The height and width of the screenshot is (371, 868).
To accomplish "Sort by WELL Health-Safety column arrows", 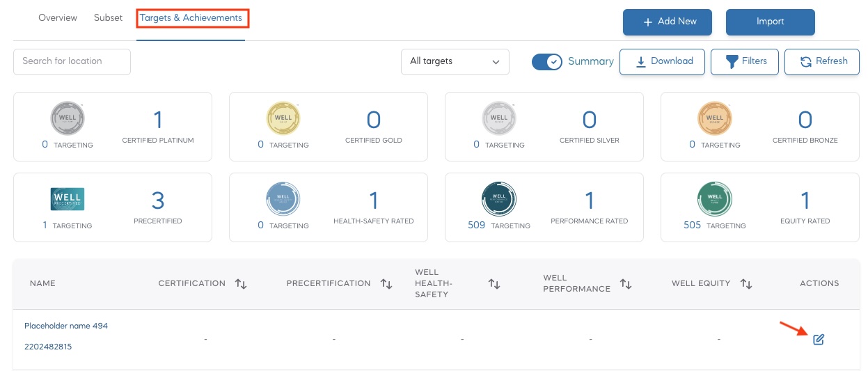I will pos(494,284).
